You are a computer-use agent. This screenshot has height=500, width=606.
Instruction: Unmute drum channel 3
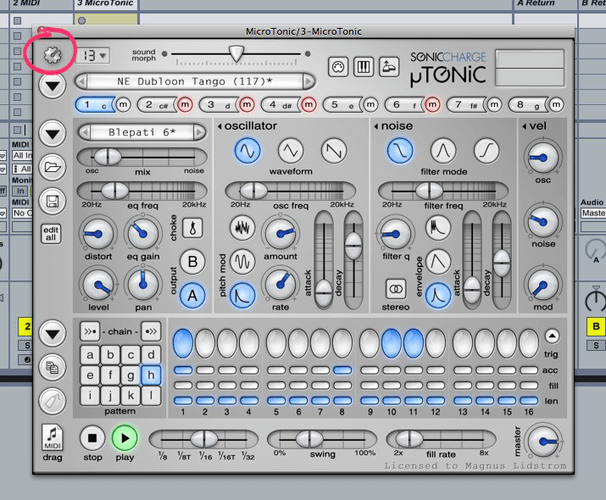247,104
